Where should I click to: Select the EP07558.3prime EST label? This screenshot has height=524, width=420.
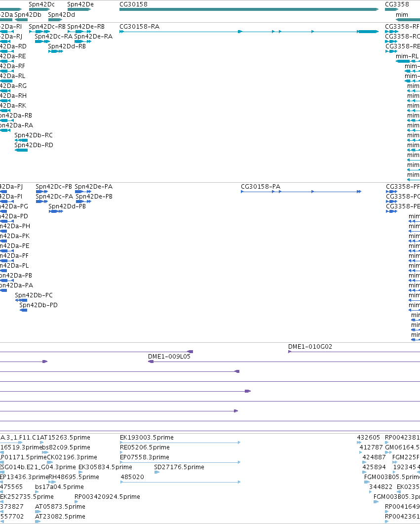[x=145, y=457]
